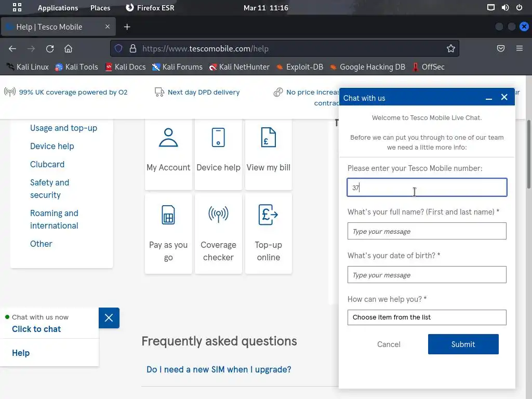Select Device help in the sidebar list
Screen dimensions: 532x399
pos(52,146)
